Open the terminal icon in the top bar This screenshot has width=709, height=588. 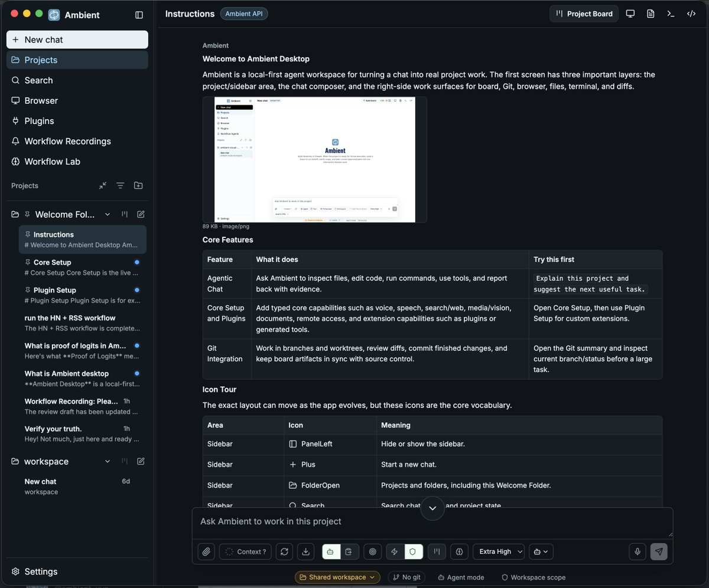(671, 14)
